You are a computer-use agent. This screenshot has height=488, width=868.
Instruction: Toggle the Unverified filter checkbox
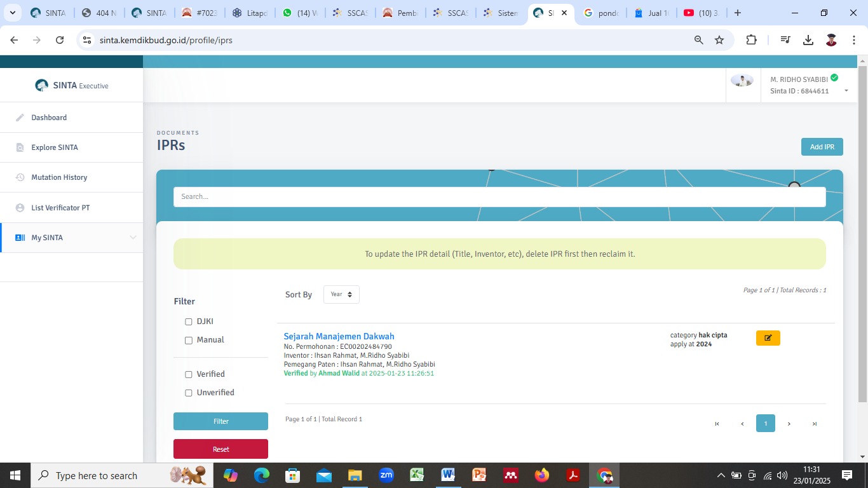click(189, 393)
